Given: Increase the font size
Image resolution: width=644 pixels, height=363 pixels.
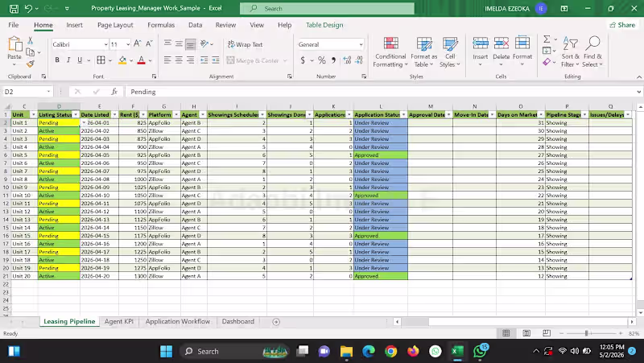Looking at the screenshot, I should pos(138,44).
